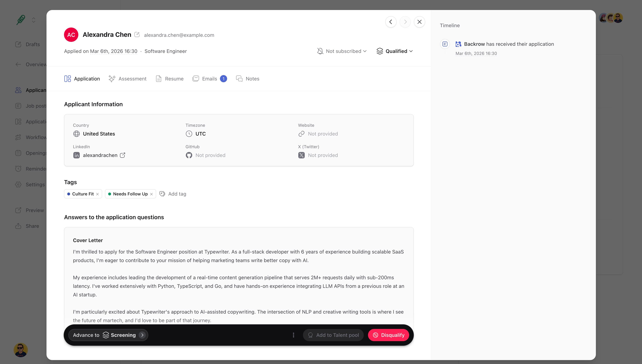Open the three-dot more actions menu
The height and width of the screenshot is (364, 642).
point(293,335)
